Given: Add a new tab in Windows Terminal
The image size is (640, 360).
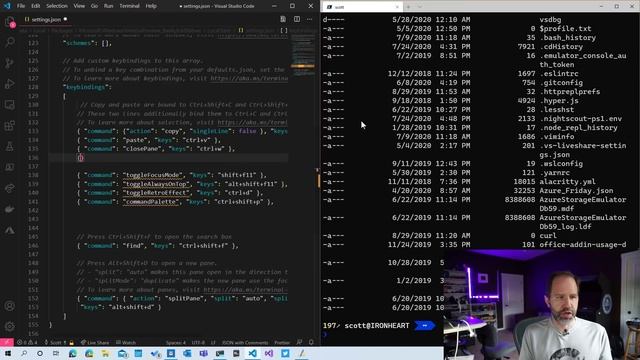Looking at the screenshot, I should pos(408,7).
